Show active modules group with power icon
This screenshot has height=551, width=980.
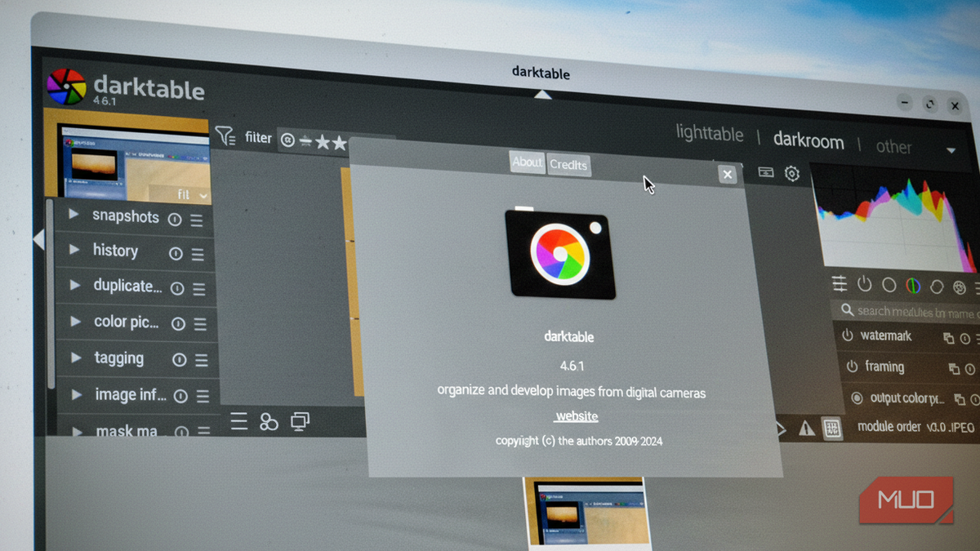[x=865, y=285]
